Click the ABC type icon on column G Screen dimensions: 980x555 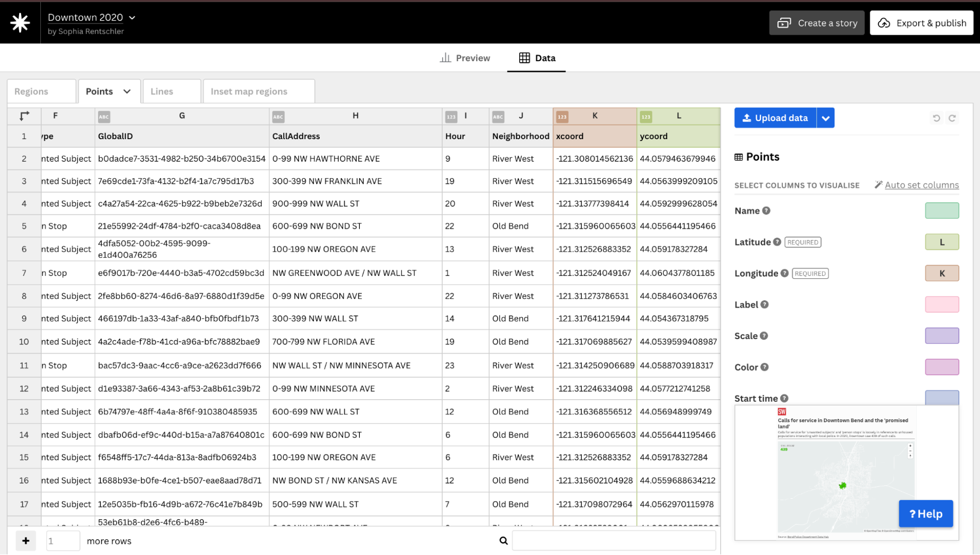click(x=104, y=117)
